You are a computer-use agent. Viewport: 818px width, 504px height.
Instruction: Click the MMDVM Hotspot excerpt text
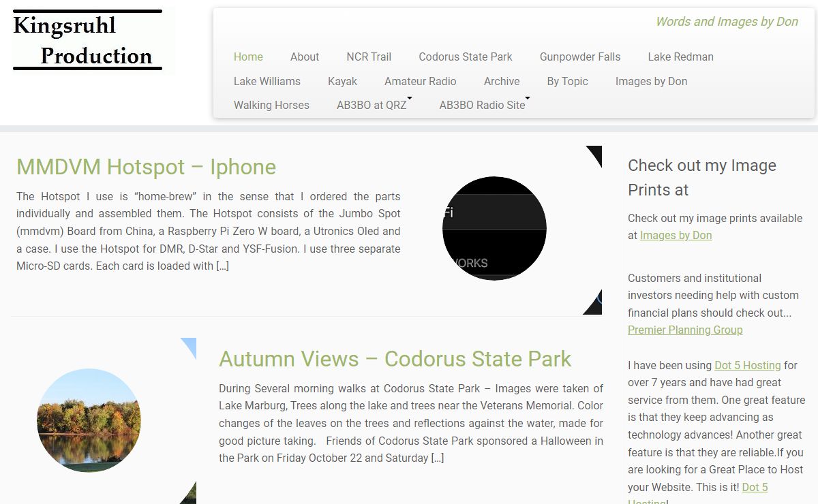coord(209,231)
